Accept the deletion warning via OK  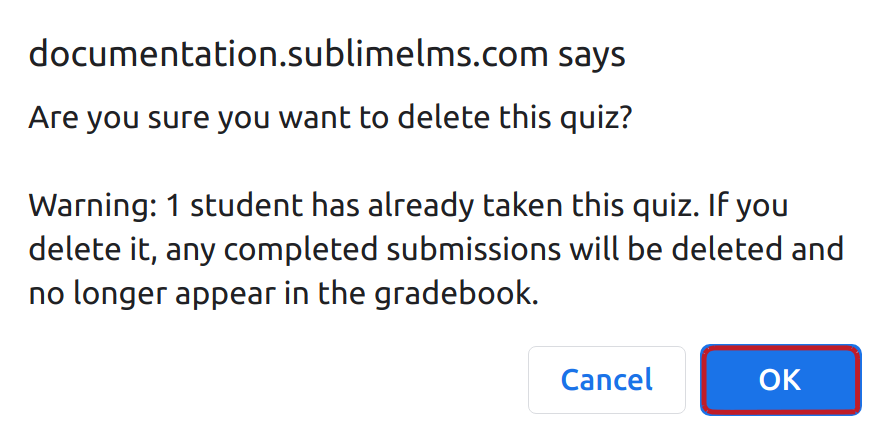point(780,380)
